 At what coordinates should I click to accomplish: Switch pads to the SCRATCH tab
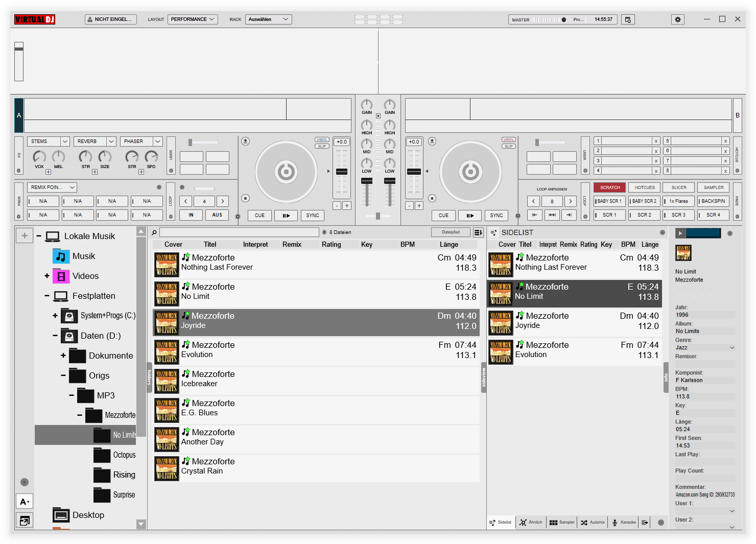tap(610, 187)
